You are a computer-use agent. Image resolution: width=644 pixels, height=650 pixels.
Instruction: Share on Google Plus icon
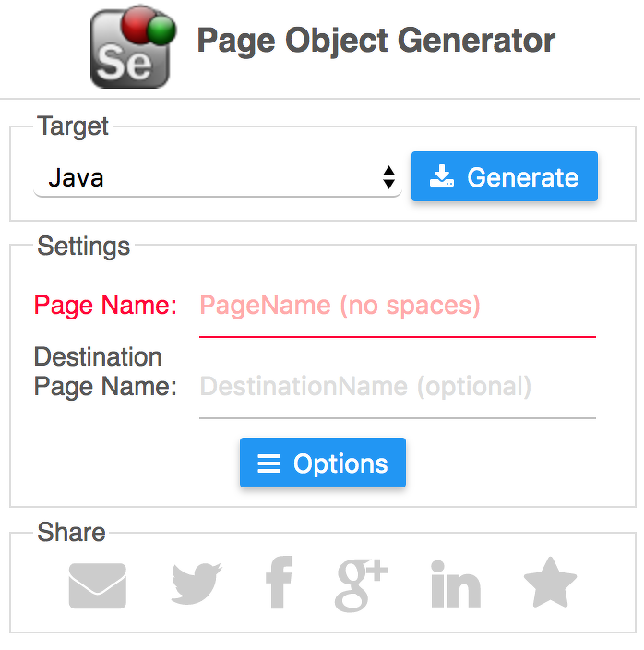pos(361,585)
